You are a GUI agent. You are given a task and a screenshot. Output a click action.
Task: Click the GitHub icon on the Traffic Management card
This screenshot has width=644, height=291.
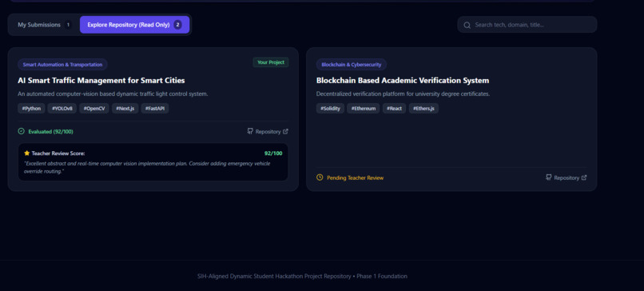tap(250, 131)
